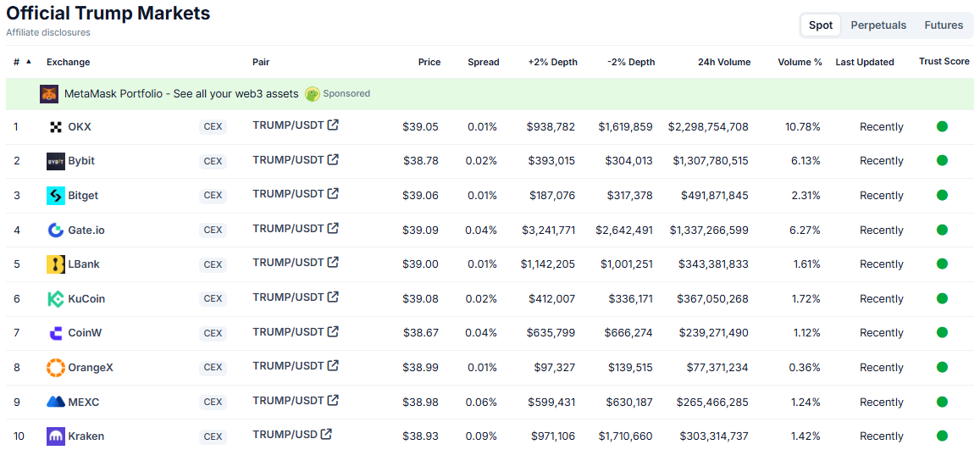Click the CEX badge for CoinW
The height and width of the screenshot is (450, 980).
tap(213, 333)
